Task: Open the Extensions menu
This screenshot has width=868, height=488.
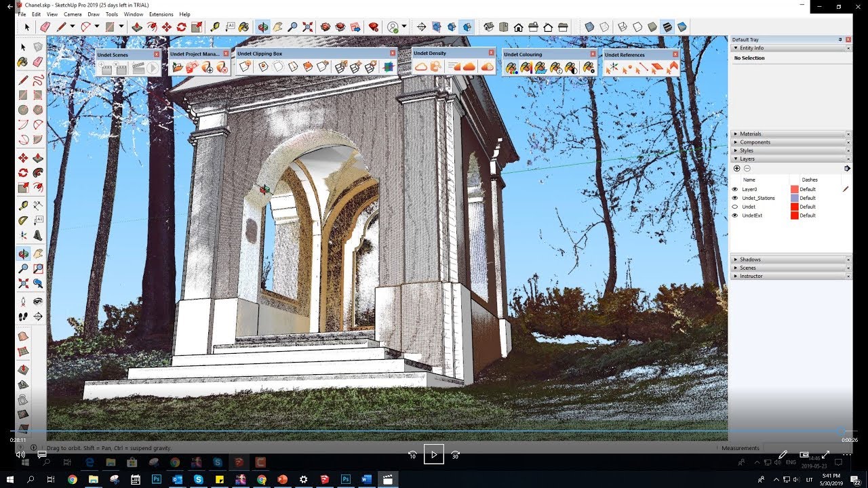Action: pos(161,14)
